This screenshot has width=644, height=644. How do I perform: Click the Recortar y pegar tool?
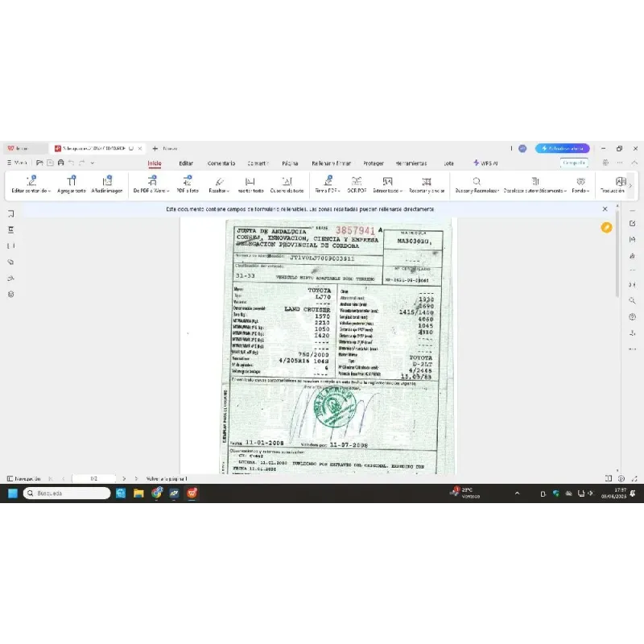click(426, 185)
